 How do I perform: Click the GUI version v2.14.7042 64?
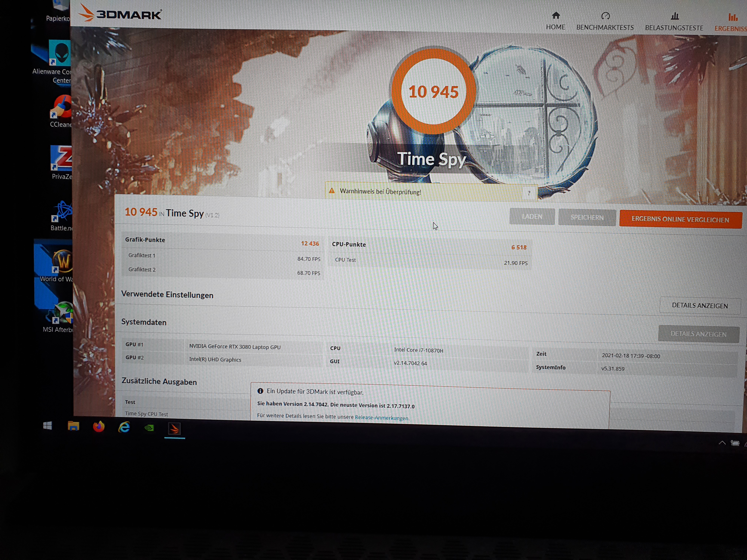pyautogui.click(x=410, y=363)
